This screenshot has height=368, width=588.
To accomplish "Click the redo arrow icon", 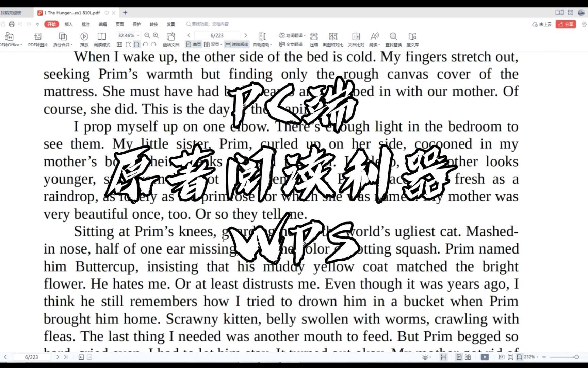I will point(29,24).
